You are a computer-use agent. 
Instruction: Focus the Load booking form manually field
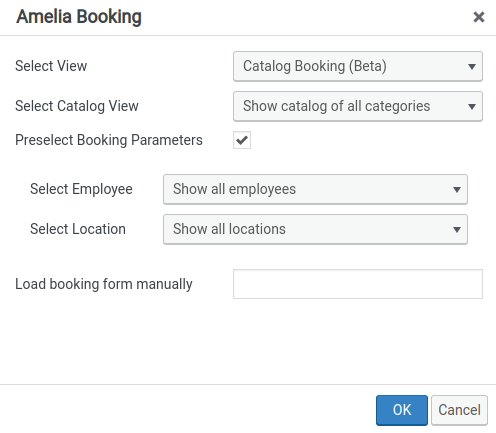358,284
